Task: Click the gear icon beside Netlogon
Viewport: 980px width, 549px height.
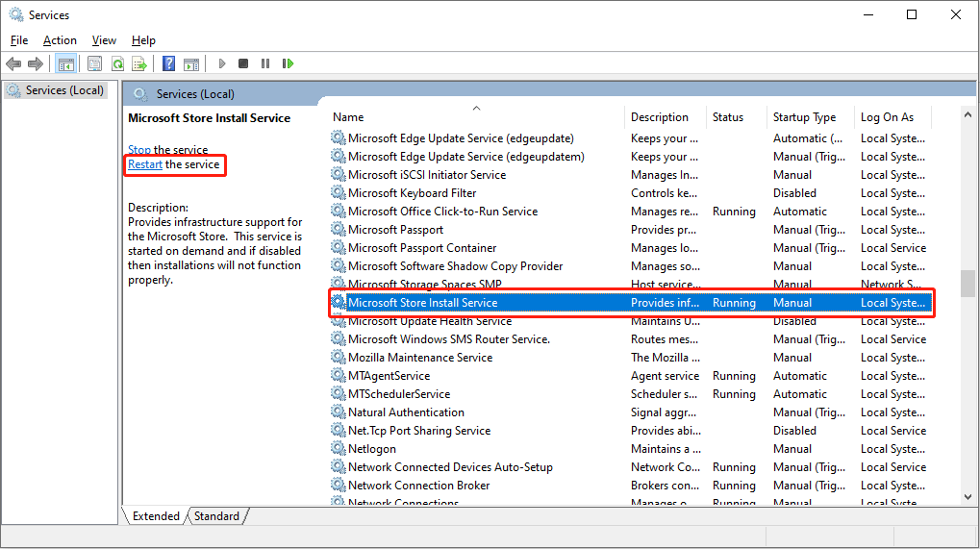Action: (x=339, y=448)
